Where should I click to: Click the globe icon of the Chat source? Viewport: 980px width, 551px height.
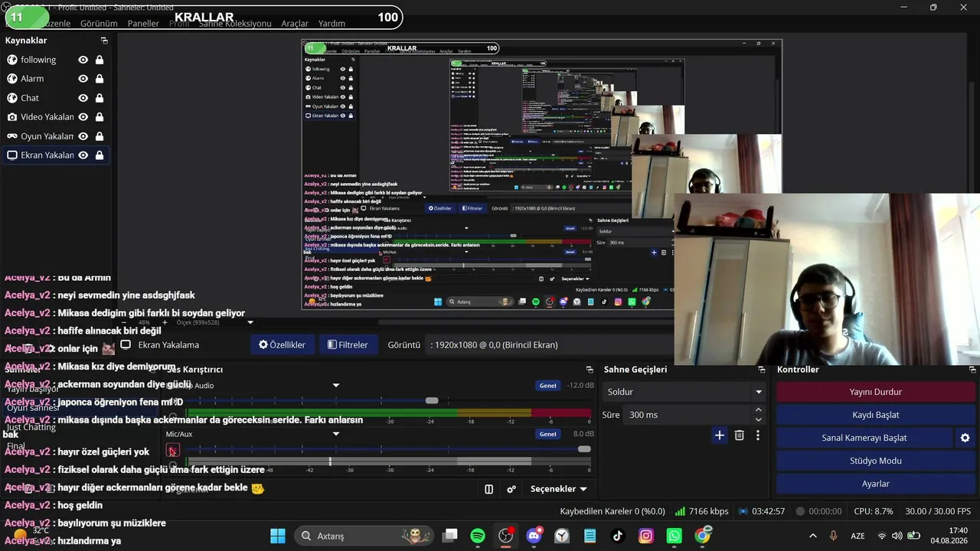[12, 98]
